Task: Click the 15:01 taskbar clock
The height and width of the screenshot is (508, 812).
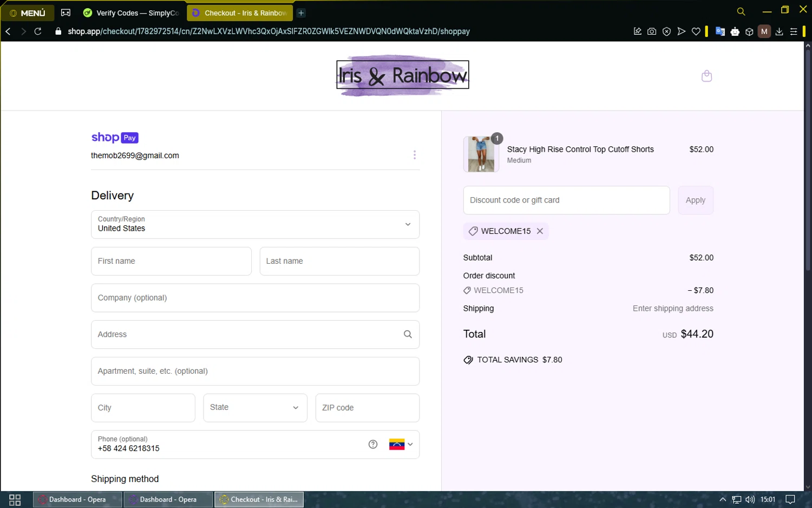Action: [x=768, y=500]
